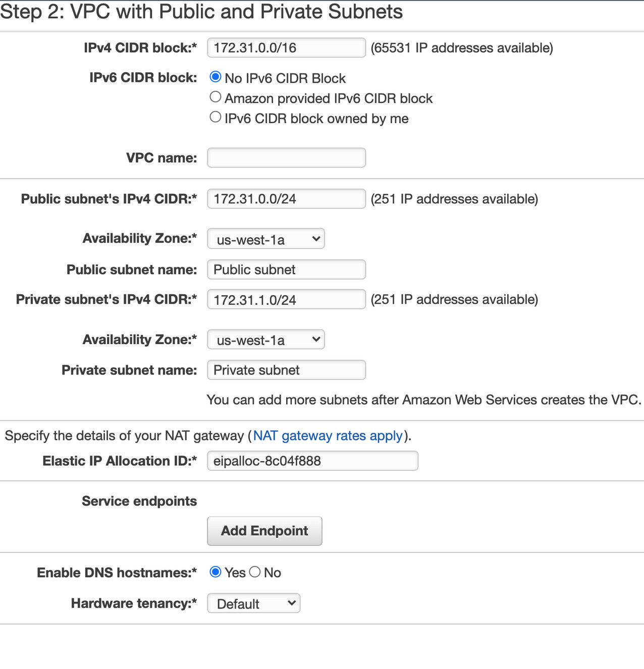This screenshot has width=644, height=669.
Task: Click the Add Endpoint button
Action: click(x=264, y=531)
